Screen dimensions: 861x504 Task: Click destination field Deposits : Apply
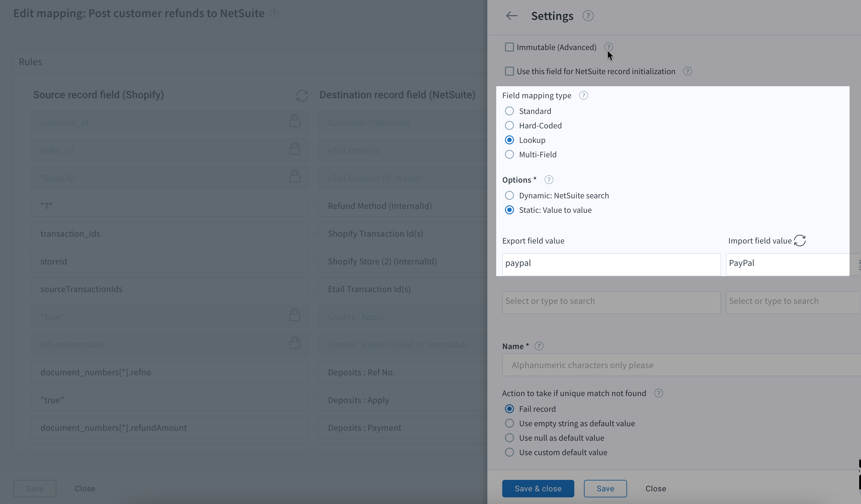[403, 400]
